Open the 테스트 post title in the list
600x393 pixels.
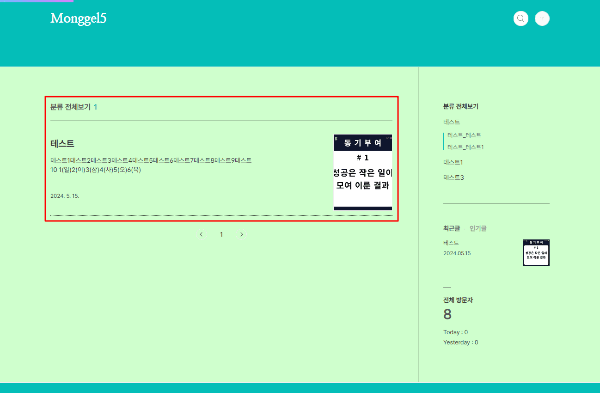click(x=62, y=144)
